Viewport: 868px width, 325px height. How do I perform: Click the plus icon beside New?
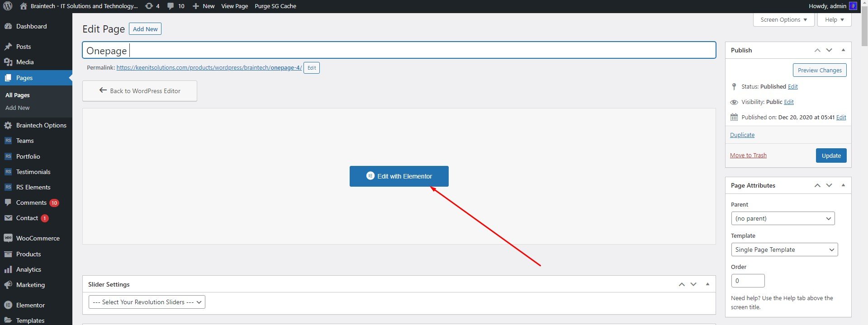point(195,6)
